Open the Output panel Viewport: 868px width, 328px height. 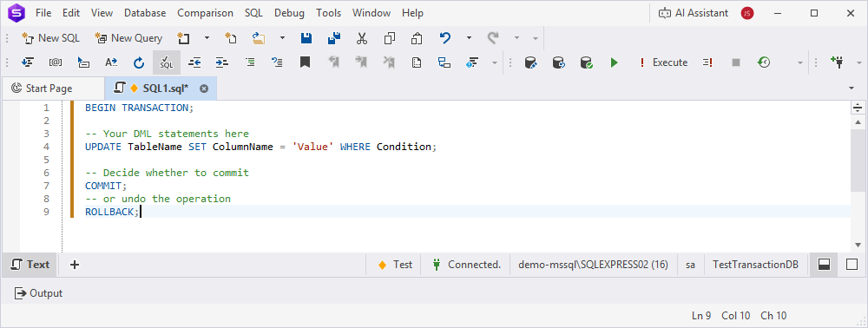tap(39, 293)
